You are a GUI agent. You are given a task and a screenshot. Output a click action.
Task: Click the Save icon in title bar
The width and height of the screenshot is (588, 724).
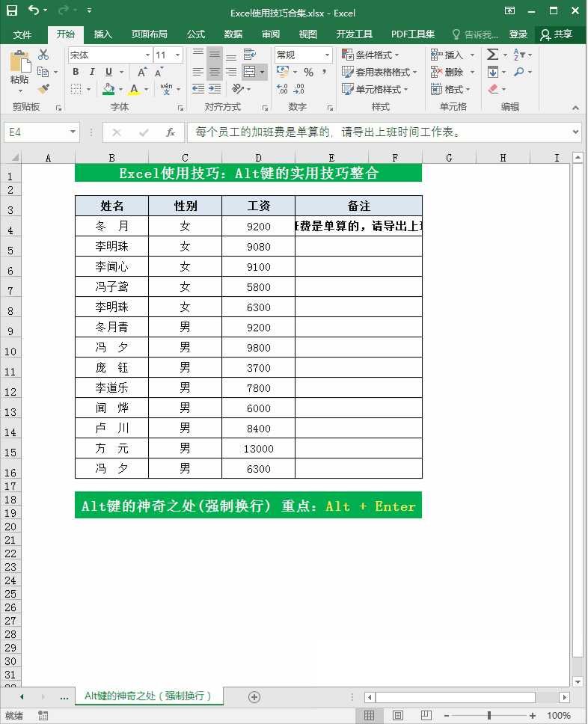(11, 10)
